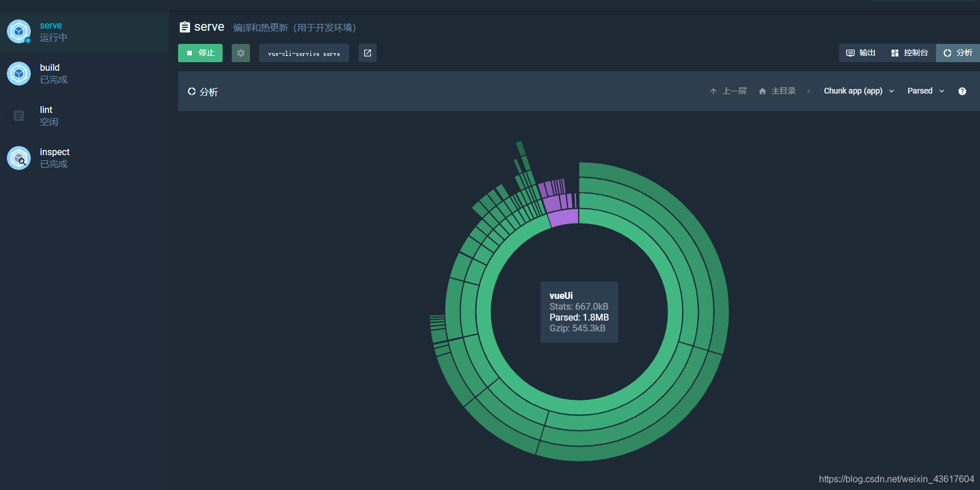Stop the running serve task
This screenshot has width=980, height=490.
200,53
